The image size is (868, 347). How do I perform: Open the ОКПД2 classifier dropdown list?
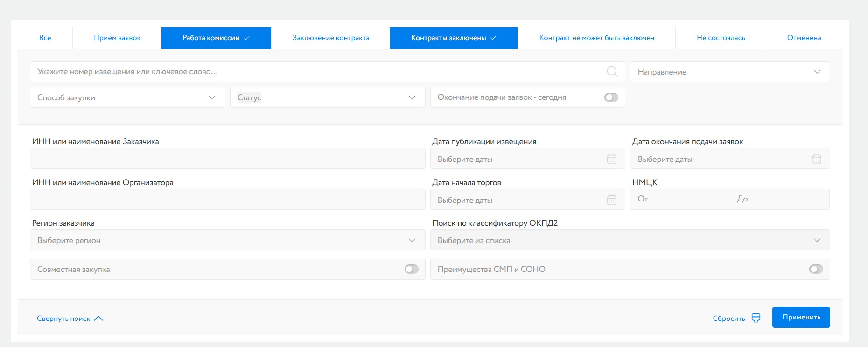630,240
